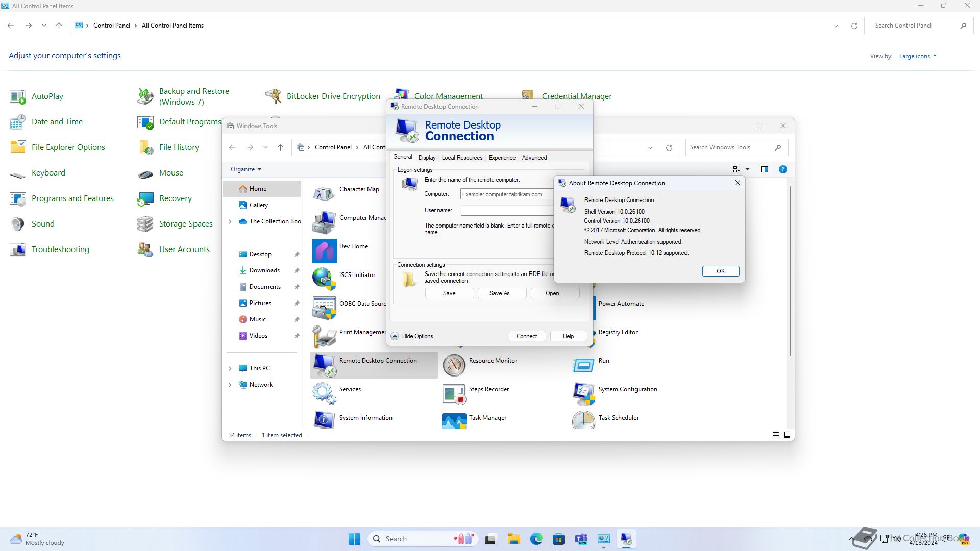This screenshot has width=980, height=551.
Task: Open the Windows Start button
Action: coord(354,539)
